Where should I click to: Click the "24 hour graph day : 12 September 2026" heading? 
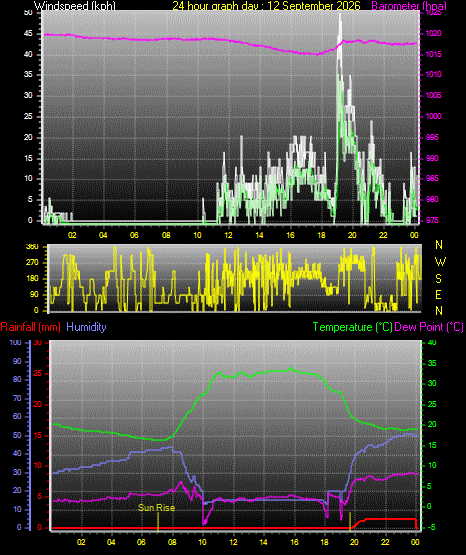point(266,6)
